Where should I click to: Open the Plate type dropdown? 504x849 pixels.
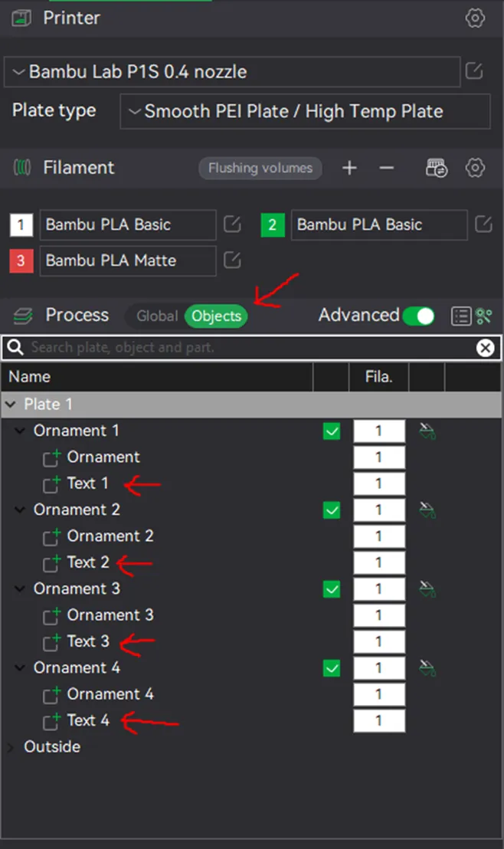tap(305, 112)
